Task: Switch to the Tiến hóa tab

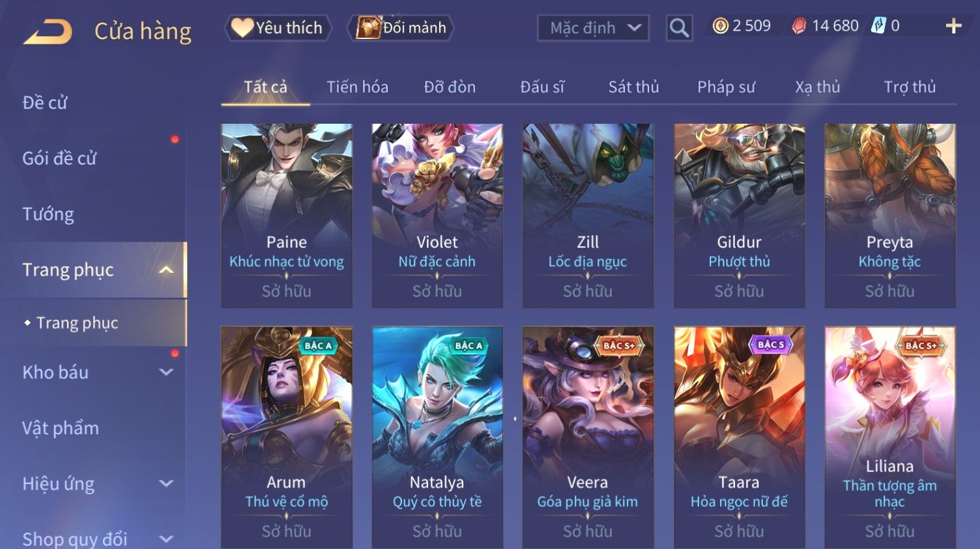Action: coord(357,87)
